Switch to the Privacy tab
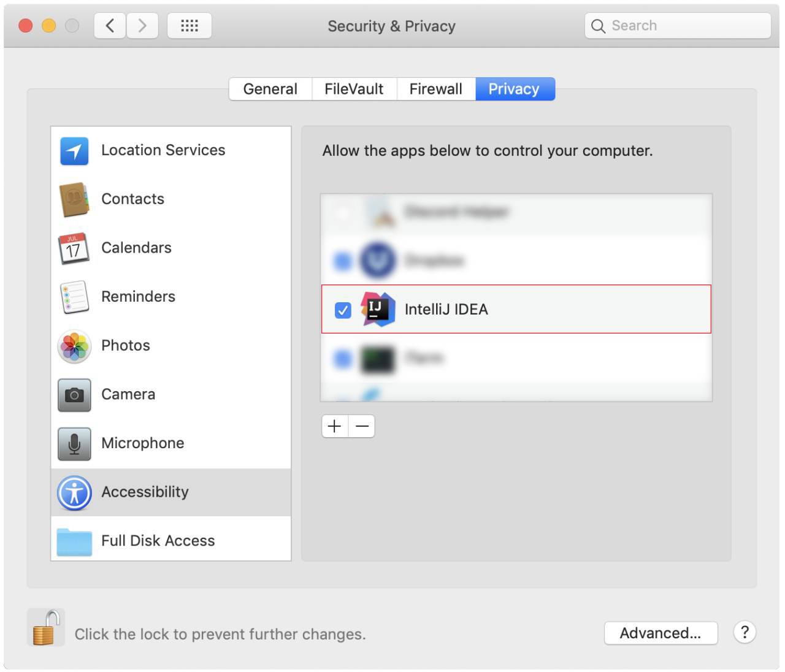 [x=515, y=89]
